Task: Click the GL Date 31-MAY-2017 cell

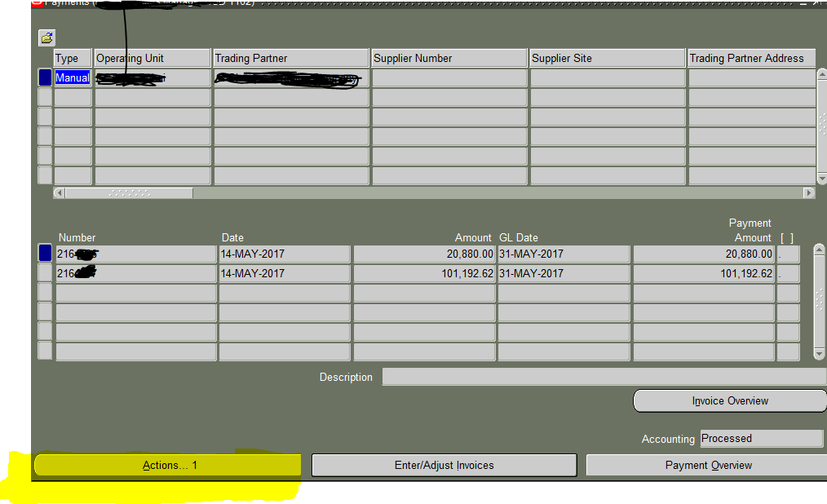Action: pyautogui.click(x=564, y=253)
